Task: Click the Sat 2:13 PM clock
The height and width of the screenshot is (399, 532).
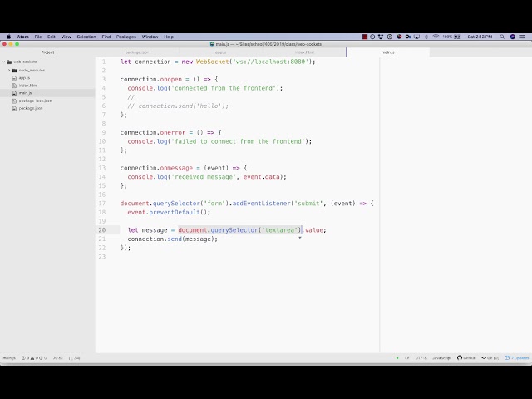Action: point(480,37)
